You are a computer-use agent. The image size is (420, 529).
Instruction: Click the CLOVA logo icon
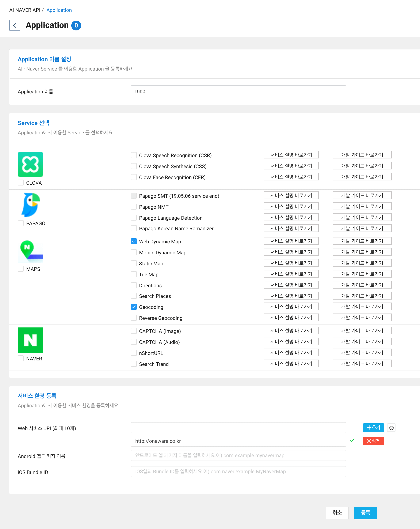click(x=30, y=164)
